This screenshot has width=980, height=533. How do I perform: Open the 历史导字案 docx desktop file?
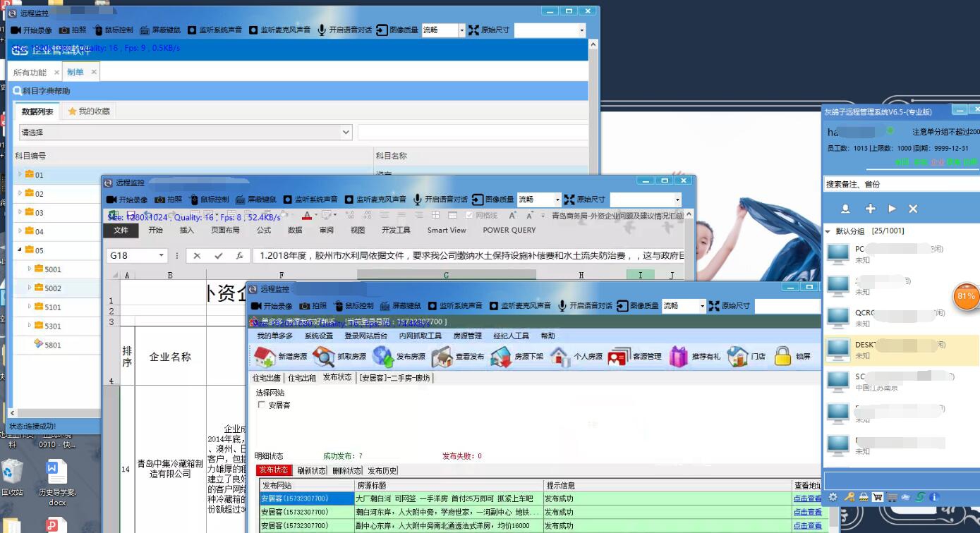57,483
